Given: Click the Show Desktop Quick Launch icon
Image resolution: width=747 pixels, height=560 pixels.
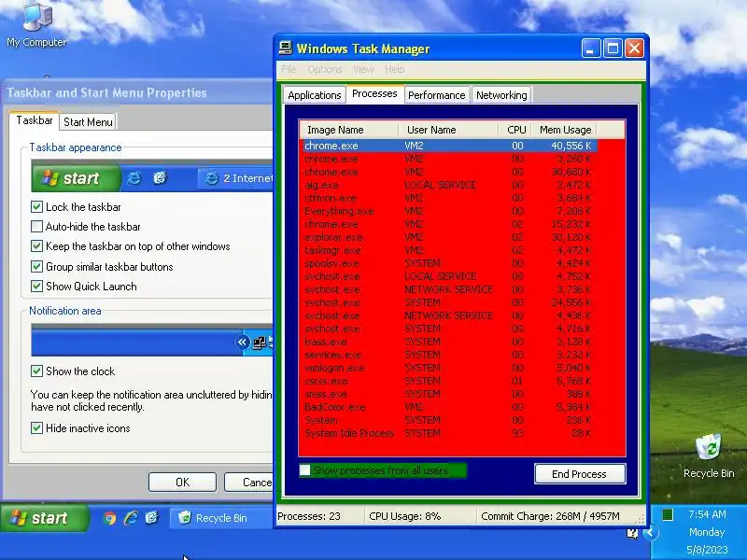Looking at the screenshot, I should (x=151, y=518).
